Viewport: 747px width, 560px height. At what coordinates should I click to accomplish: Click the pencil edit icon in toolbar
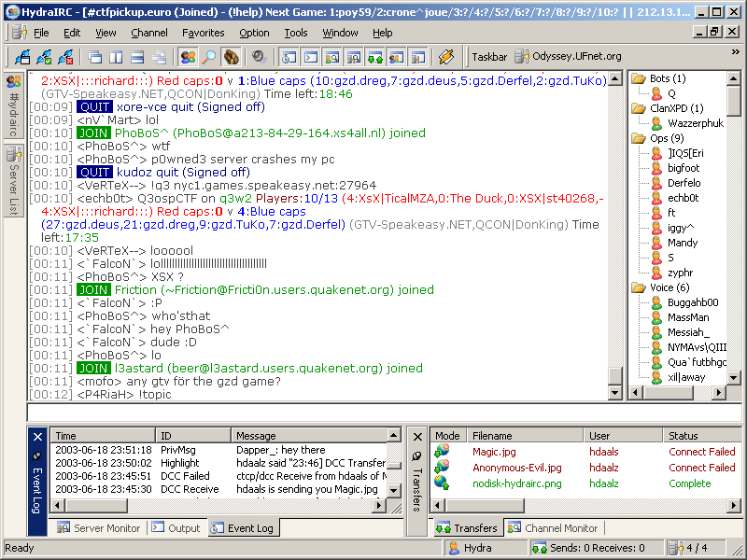(446, 57)
